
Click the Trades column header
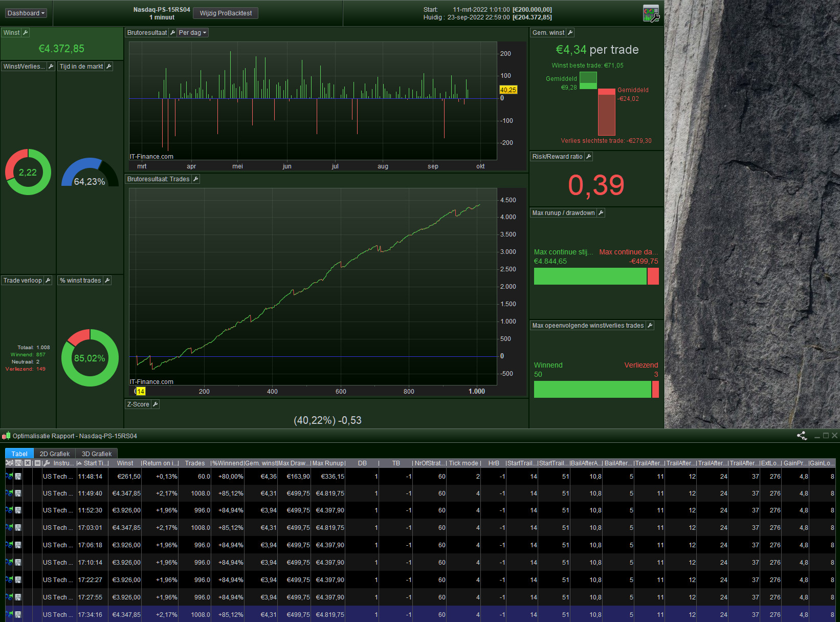pos(195,463)
